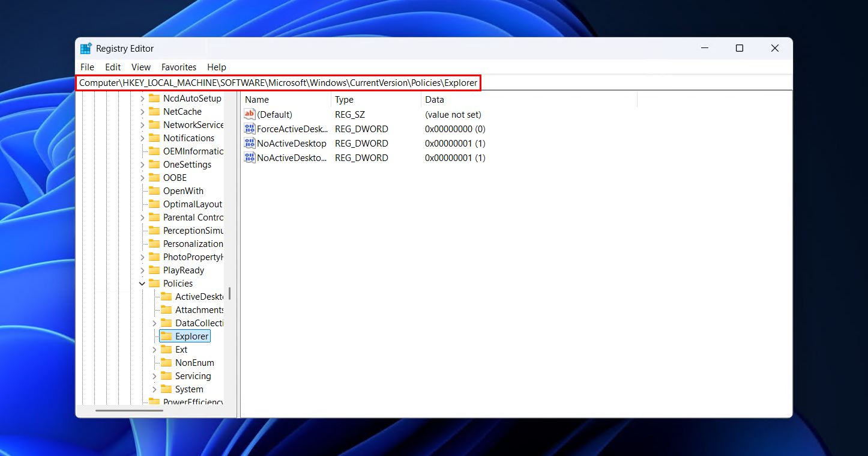
Task: Open the Edit menu
Action: pos(113,67)
